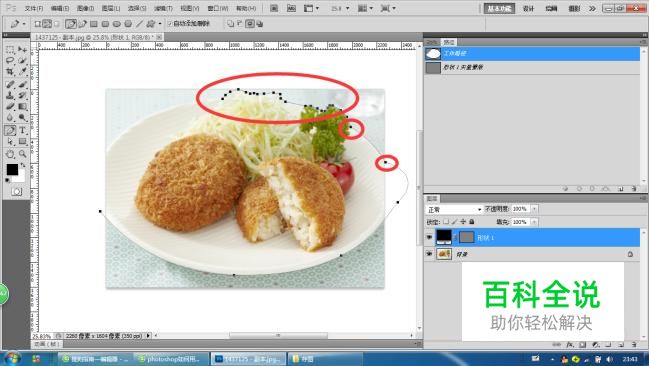
Task: Select the Spot Healing Brush tool
Action: pos(10,84)
